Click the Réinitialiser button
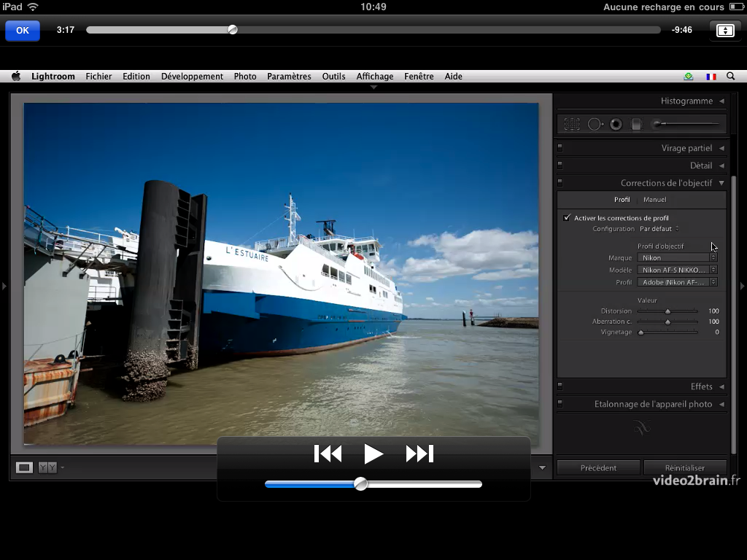Viewport: 747px width, 560px height. pyautogui.click(x=685, y=467)
